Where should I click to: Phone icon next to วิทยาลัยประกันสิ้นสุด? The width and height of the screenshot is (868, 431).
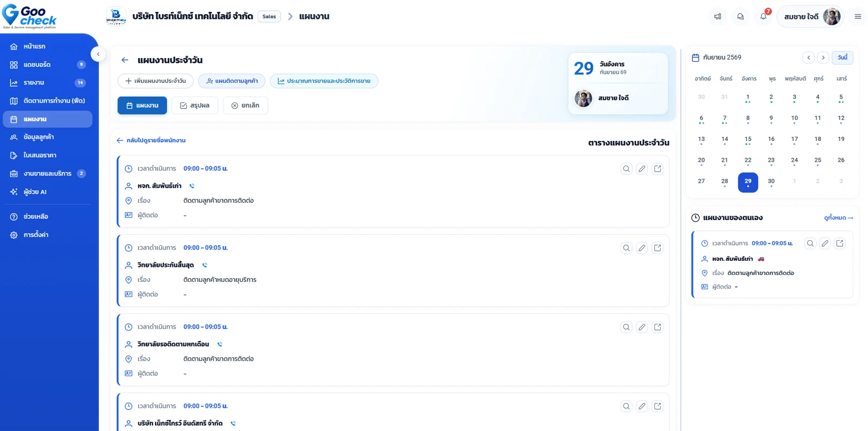[x=205, y=265]
